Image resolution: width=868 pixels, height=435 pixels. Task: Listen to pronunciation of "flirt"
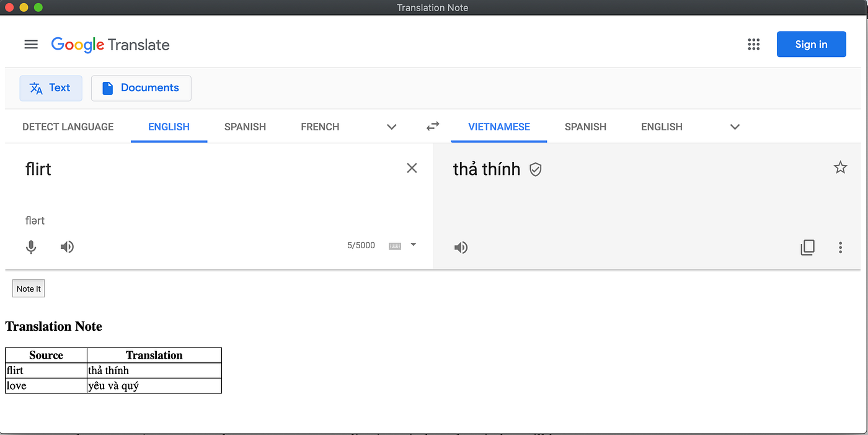67,246
